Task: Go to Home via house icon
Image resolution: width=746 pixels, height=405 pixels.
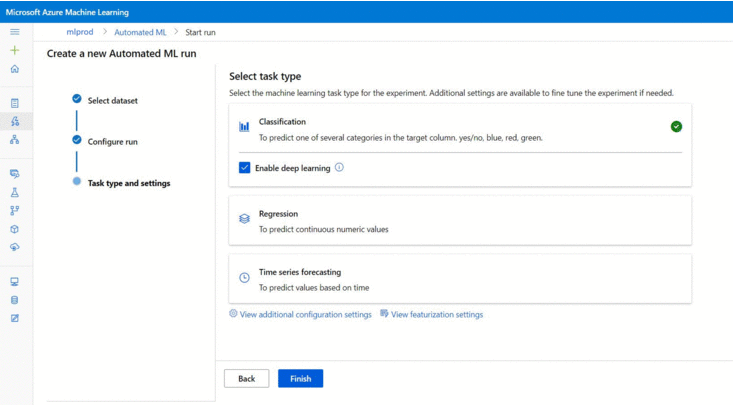Action: coord(15,69)
